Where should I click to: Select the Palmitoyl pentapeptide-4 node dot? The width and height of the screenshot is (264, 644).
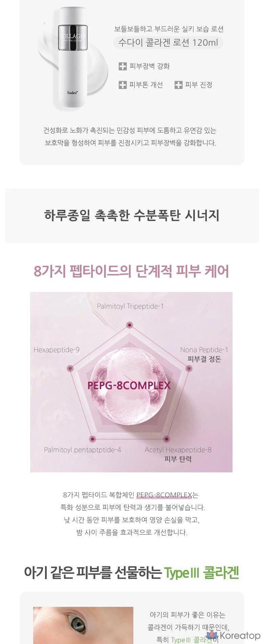(x=93, y=439)
